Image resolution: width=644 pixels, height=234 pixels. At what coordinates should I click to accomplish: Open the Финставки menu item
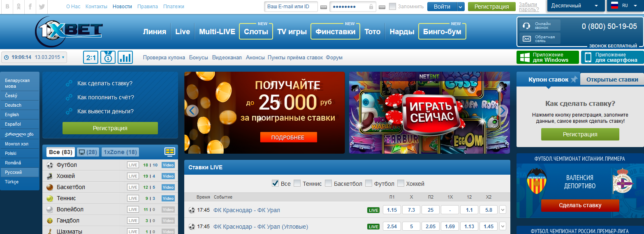click(335, 32)
